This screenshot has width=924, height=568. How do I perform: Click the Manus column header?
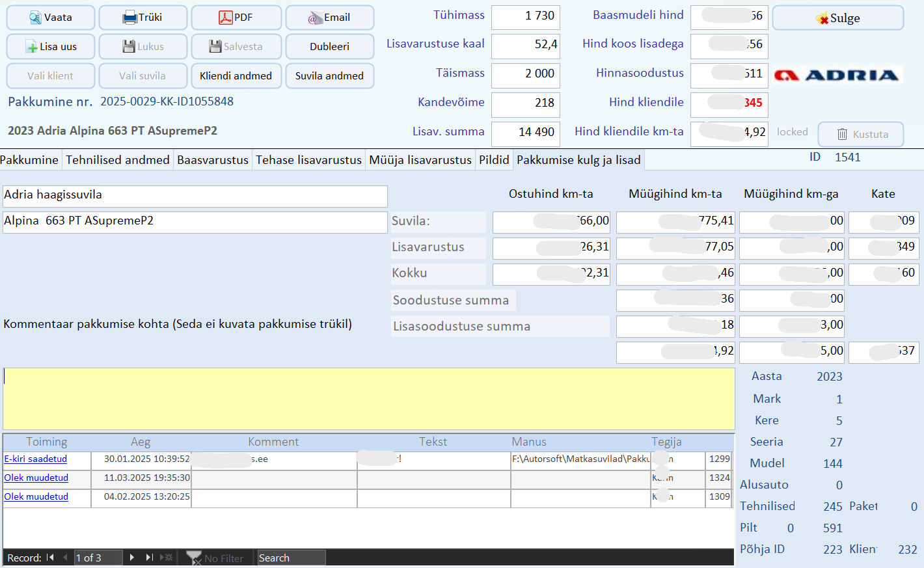(x=529, y=442)
